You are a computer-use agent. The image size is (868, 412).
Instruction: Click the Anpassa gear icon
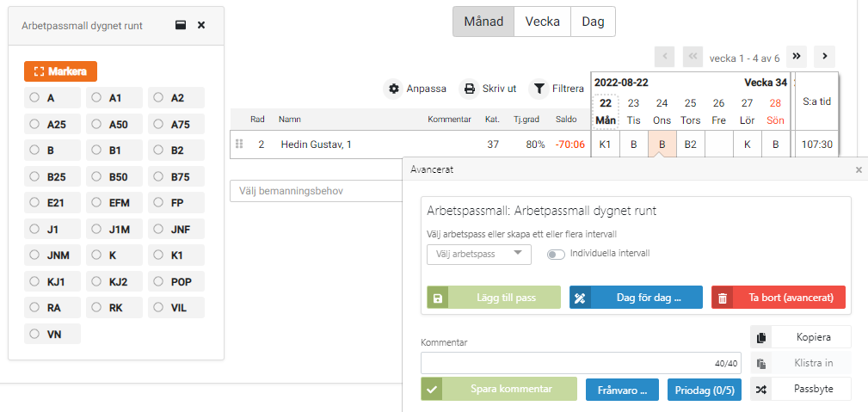[x=394, y=89]
